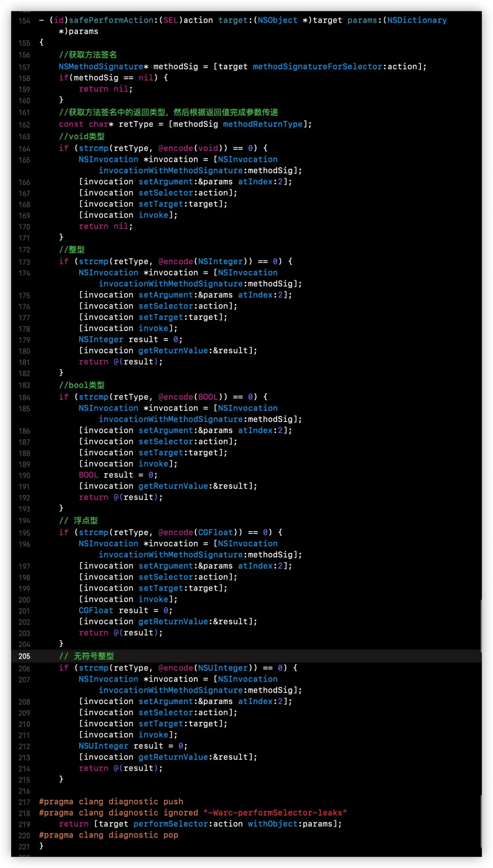Image resolution: width=493 pixels, height=868 pixels.
Task: Click the methodReturnType call
Action: 262,124
